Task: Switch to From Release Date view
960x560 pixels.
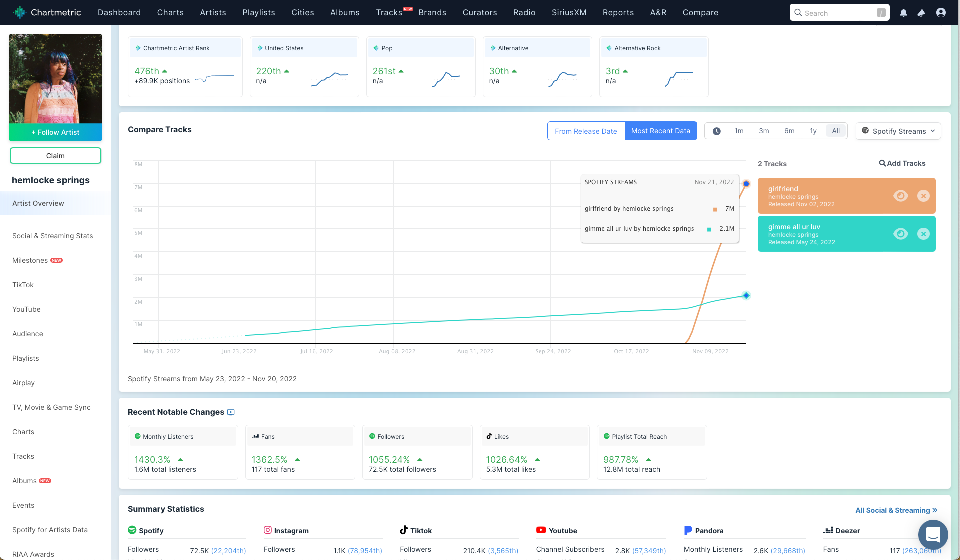Action: [586, 131]
